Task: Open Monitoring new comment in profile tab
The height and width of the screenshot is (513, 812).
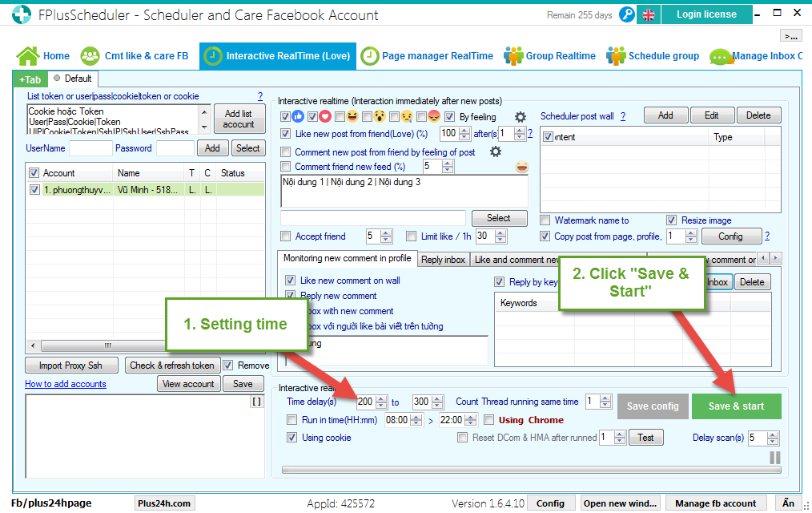Action: coord(347,258)
